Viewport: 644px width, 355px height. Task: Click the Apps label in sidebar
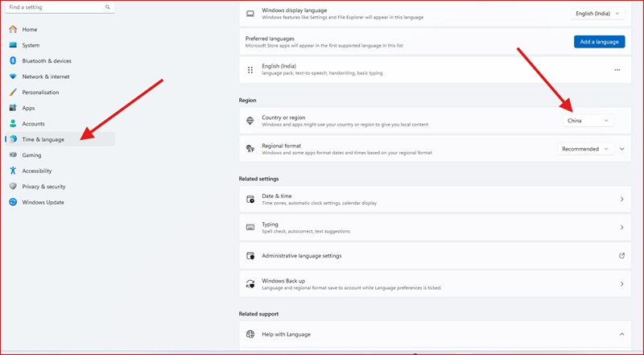(x=28, y=108)
